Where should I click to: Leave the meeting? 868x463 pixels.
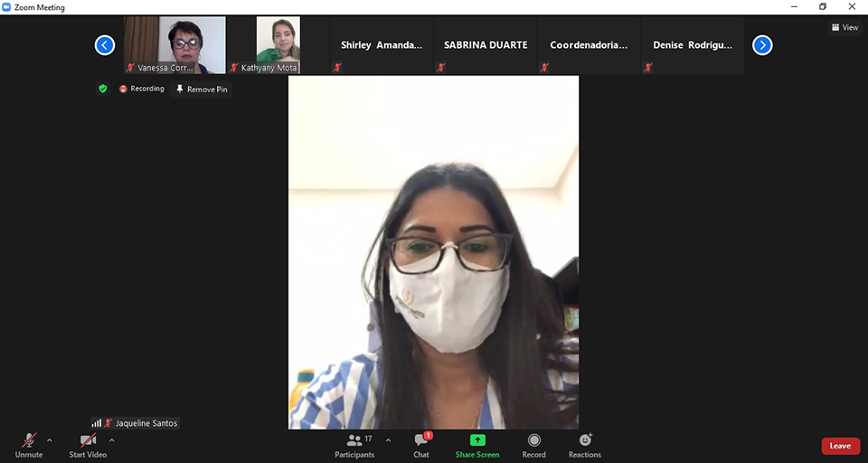point(840,446)
